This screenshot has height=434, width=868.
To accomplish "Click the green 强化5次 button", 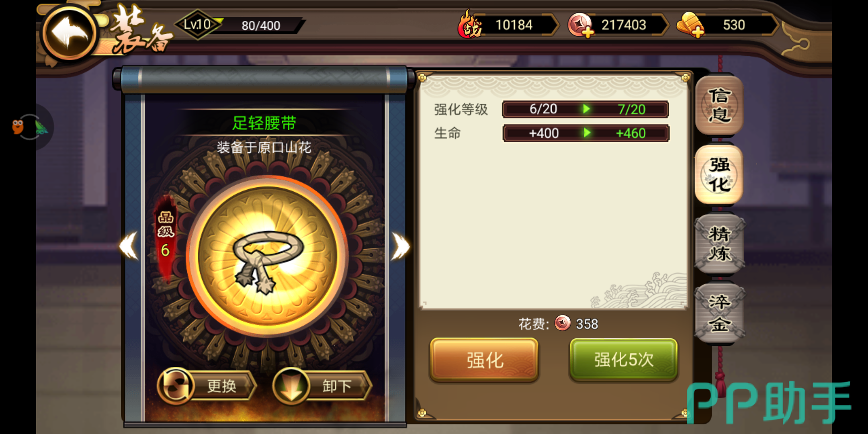I will [624, 360].
